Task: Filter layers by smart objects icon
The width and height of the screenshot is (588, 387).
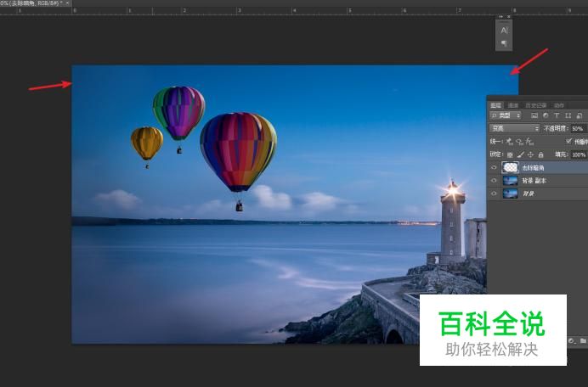Action: (x=580, y=115)
